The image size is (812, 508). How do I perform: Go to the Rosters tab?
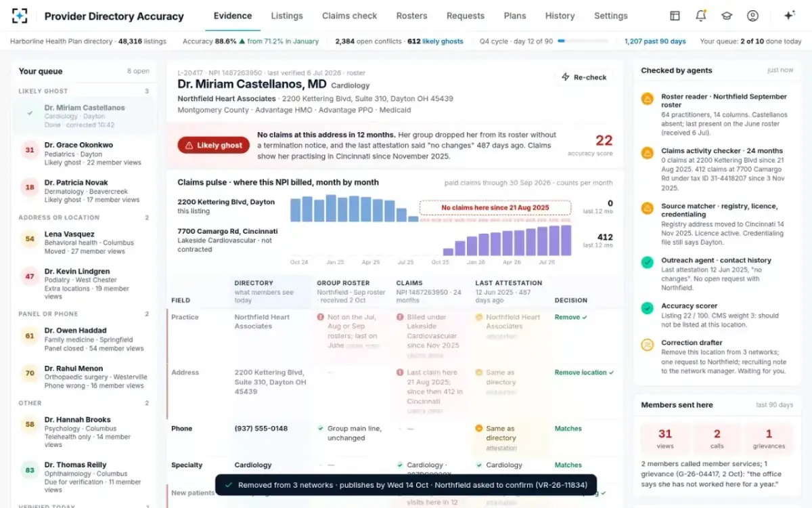point(412,16)
